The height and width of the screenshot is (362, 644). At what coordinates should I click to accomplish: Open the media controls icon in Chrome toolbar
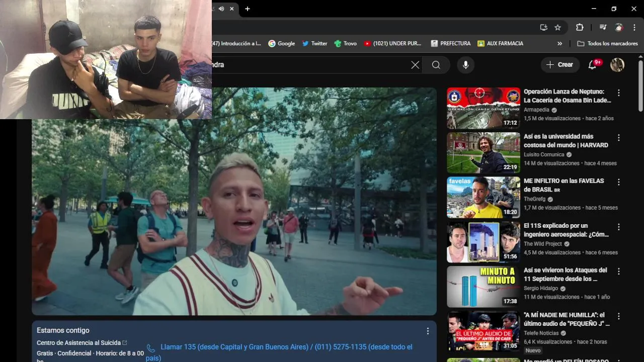pyautogui.click(x=603, y=28)
